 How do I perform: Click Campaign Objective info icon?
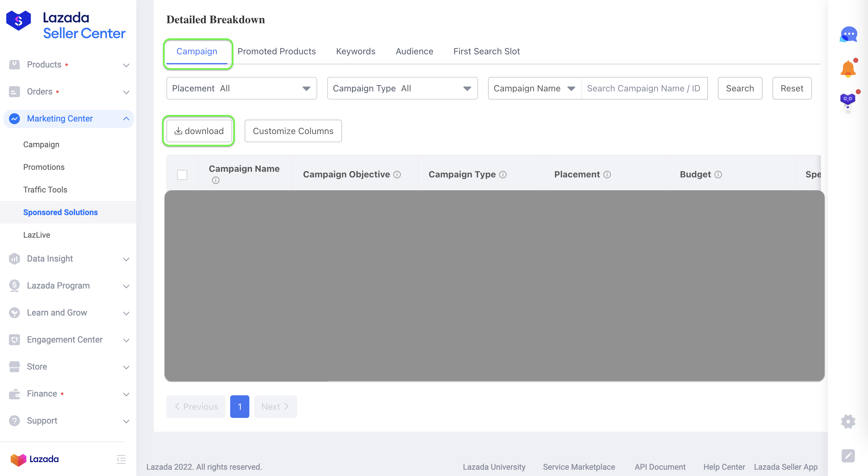click(x=397, y=175)
